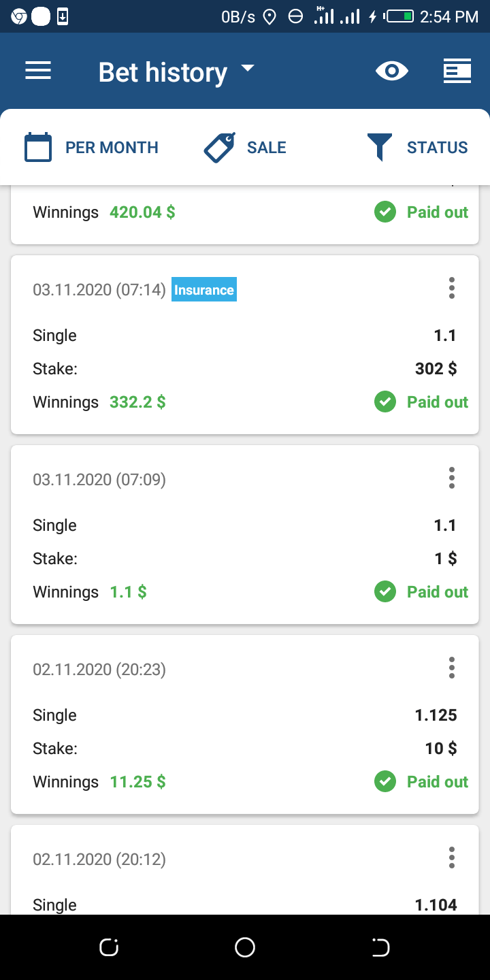Tap the Bet history title
Screen dimensions: 490x980
(x=163, y=72)
